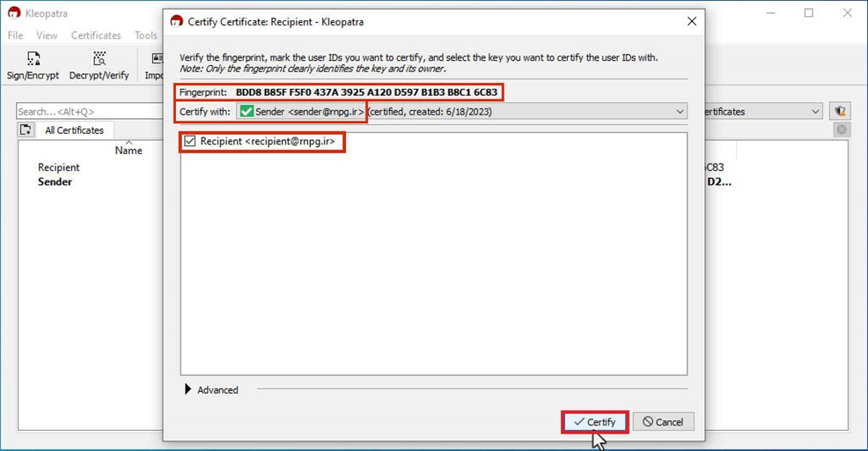Maximize the Kleopatra main window

point(809,12)
